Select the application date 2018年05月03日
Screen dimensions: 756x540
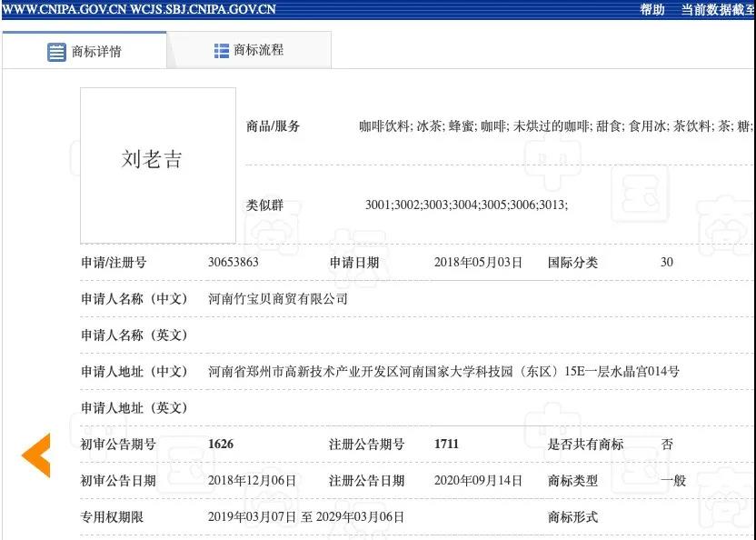coord(478,263)
